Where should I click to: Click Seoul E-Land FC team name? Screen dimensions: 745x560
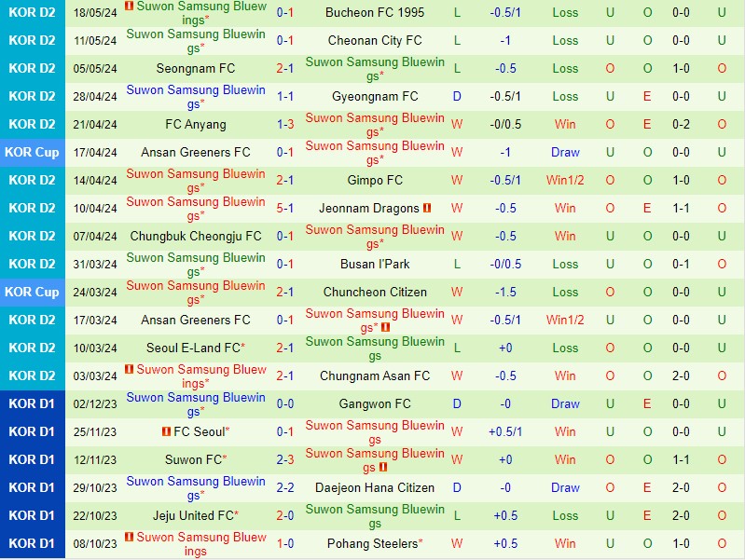193,348
